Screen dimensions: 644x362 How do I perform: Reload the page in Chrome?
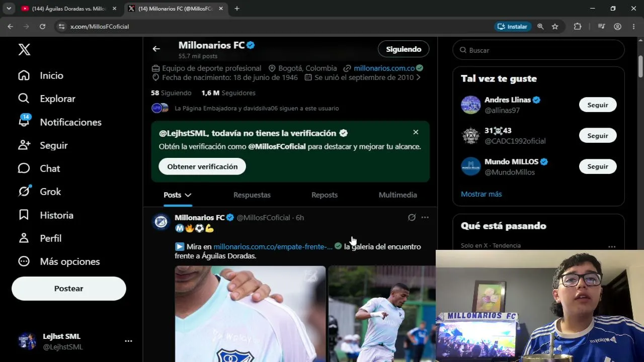click(x=42, y=27)
